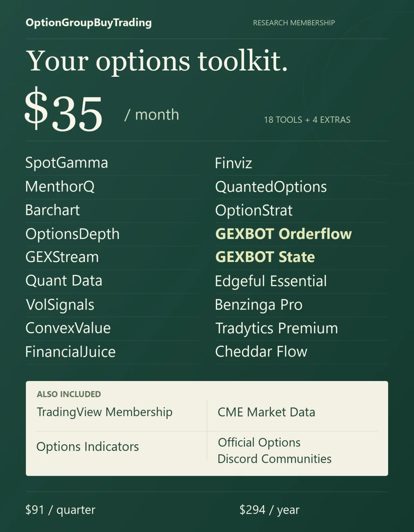The height and width of the screenshot is (532, 414).
Task: Click the GEXStream tool name
Action: 62,257
